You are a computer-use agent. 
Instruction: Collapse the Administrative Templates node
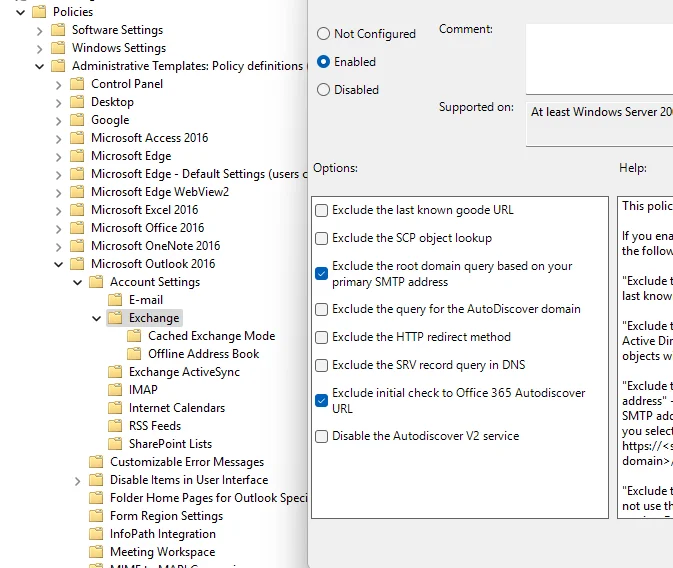(39, 67)
